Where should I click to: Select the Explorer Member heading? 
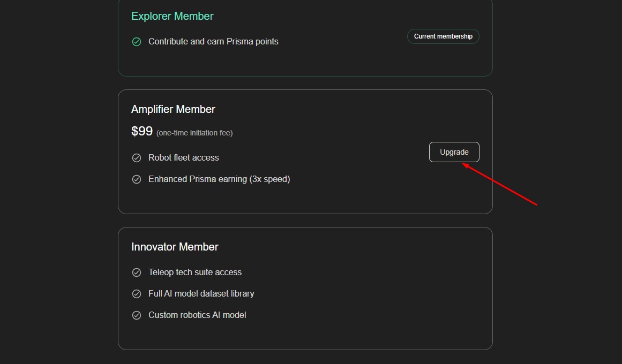[172, 16]
